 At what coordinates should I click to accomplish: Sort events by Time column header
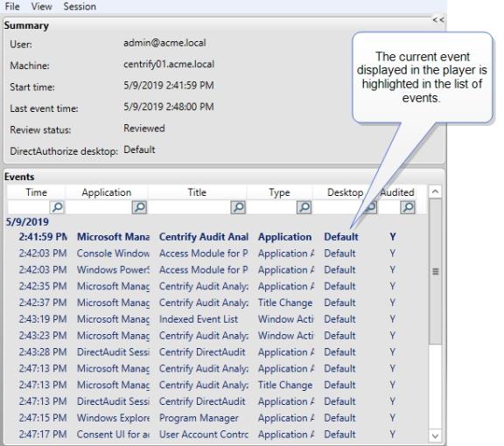pyautogui.click(x=36, y=192)
